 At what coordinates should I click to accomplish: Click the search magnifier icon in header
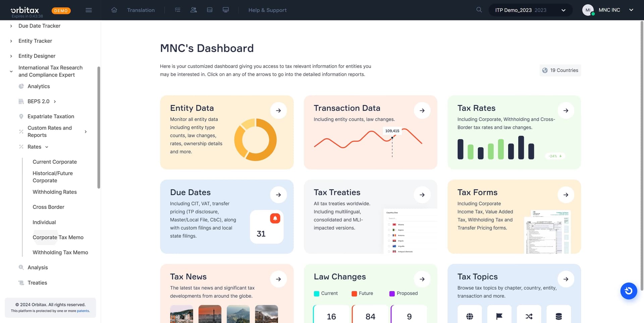tap(479, 10)
